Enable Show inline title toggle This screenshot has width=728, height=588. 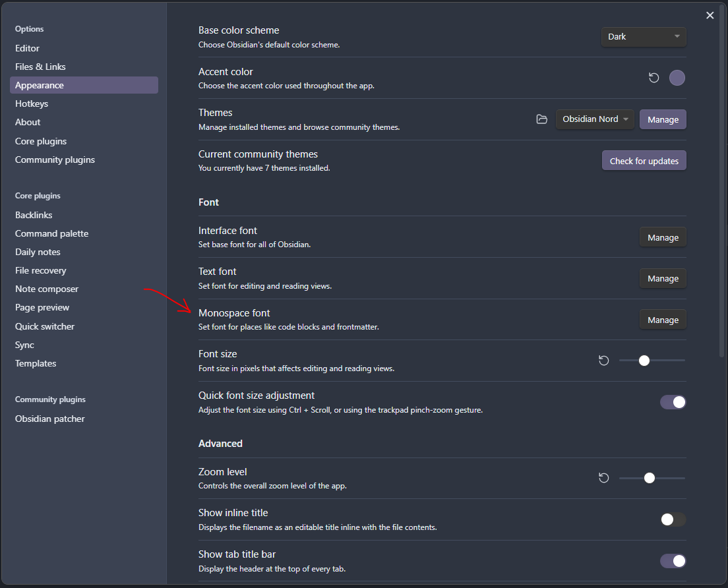point(673,519)
